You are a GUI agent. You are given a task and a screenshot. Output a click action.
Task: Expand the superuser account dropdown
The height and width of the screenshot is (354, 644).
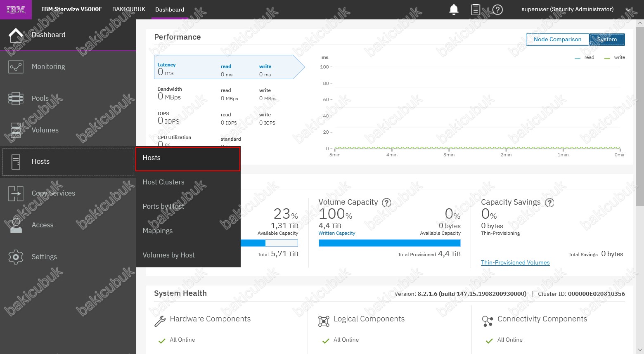click(x=628, y=10)
